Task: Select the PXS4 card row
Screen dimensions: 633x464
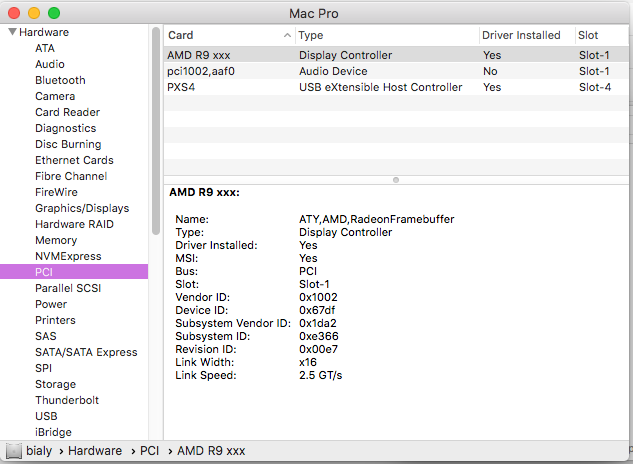Action: click(396, 87)
